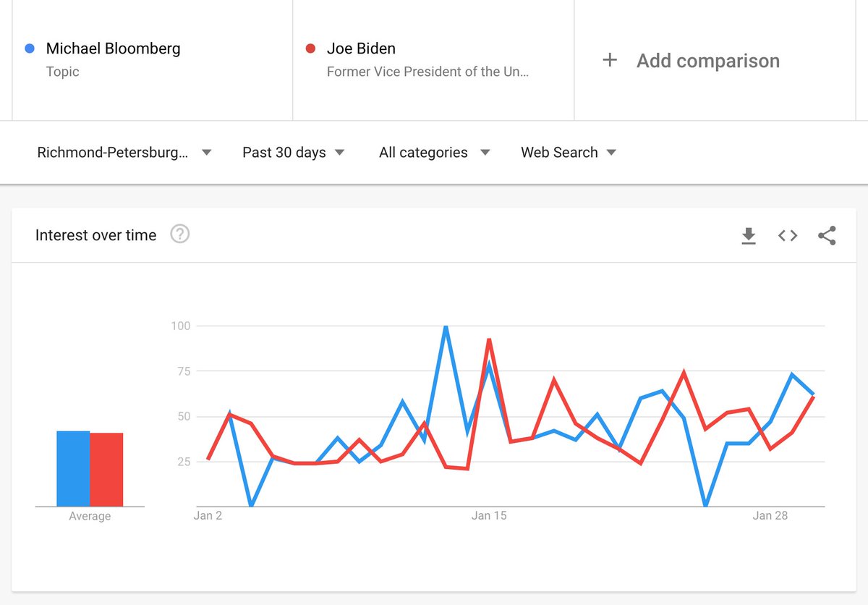The image size is (868, 605).
Task: Click the embed code icon
Action: (x=788, y=236)
